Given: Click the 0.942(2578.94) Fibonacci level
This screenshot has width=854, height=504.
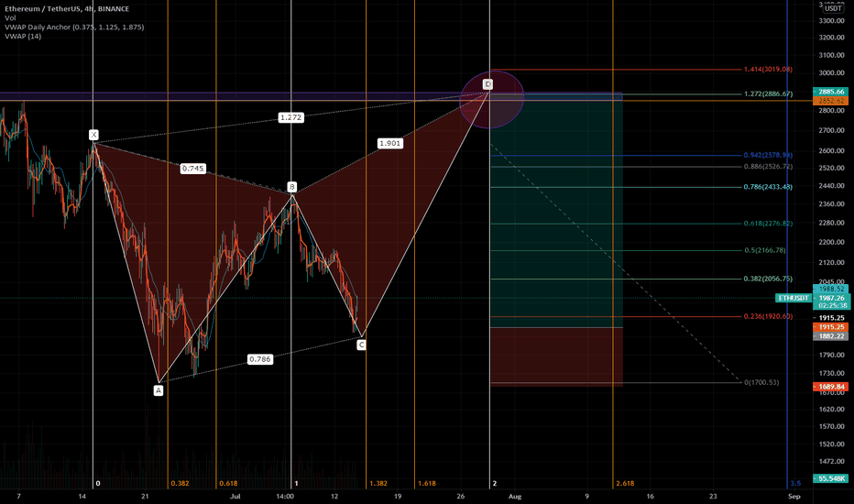Looking at the screenshot, I should point(768,155).
